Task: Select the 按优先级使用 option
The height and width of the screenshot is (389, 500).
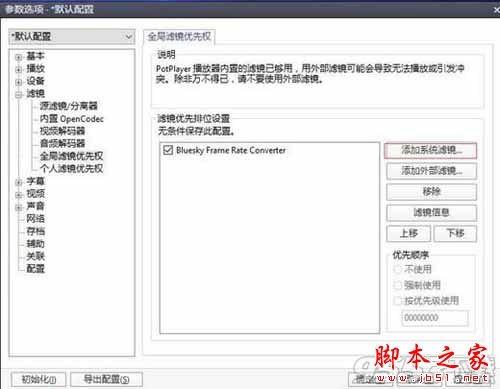Action: pos(426,301)
